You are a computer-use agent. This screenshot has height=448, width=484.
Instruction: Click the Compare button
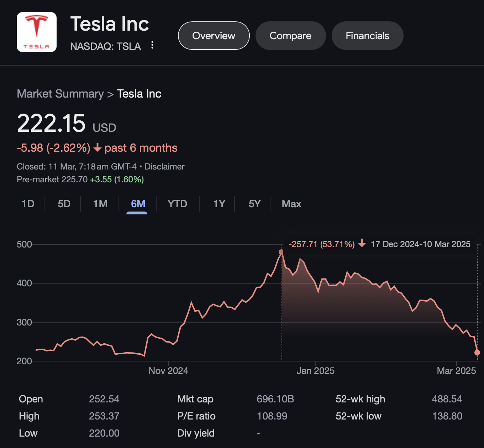pyautogui.click(x=290, y=36)
